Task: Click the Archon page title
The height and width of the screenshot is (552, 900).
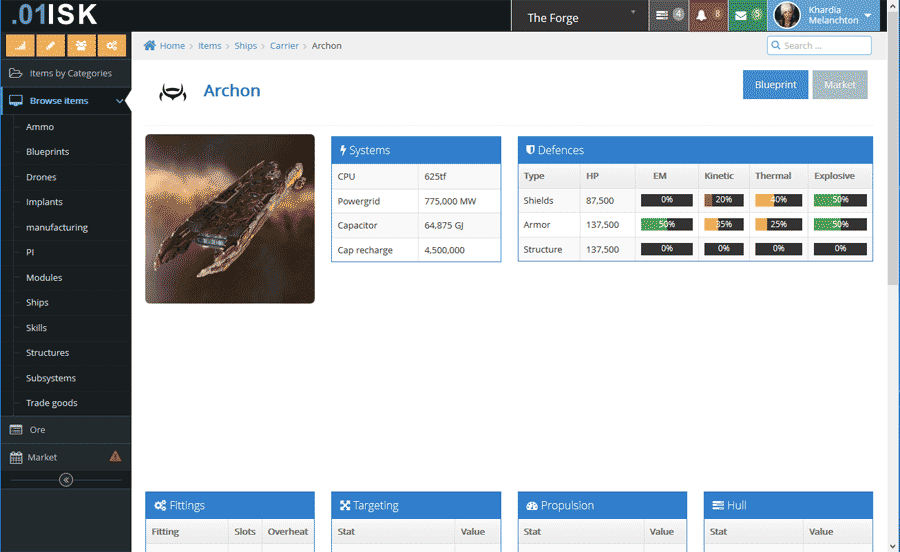Action: click(x=232, y=91)
